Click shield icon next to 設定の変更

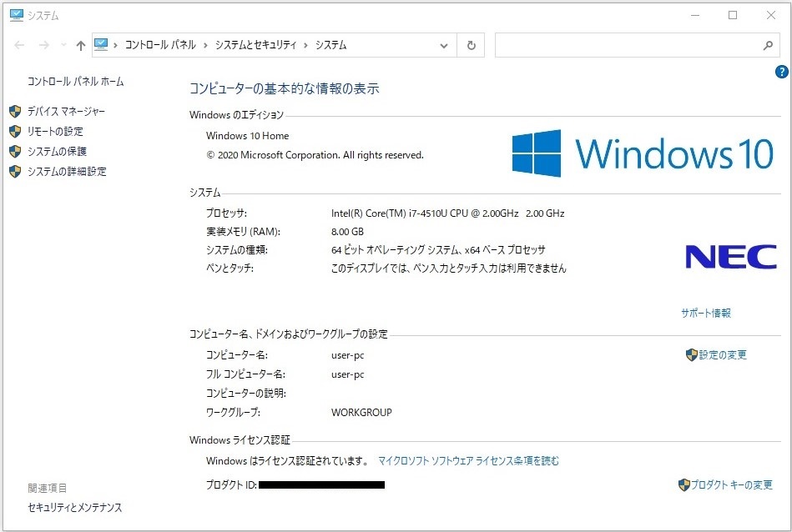point(692,355)
